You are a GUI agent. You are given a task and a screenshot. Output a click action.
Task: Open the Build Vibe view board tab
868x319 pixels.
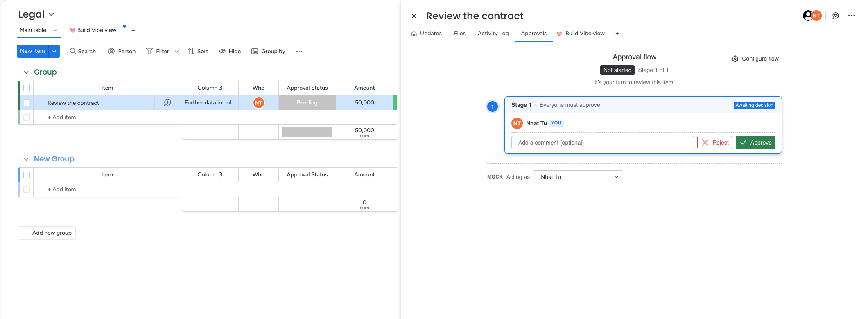[93, 30]
